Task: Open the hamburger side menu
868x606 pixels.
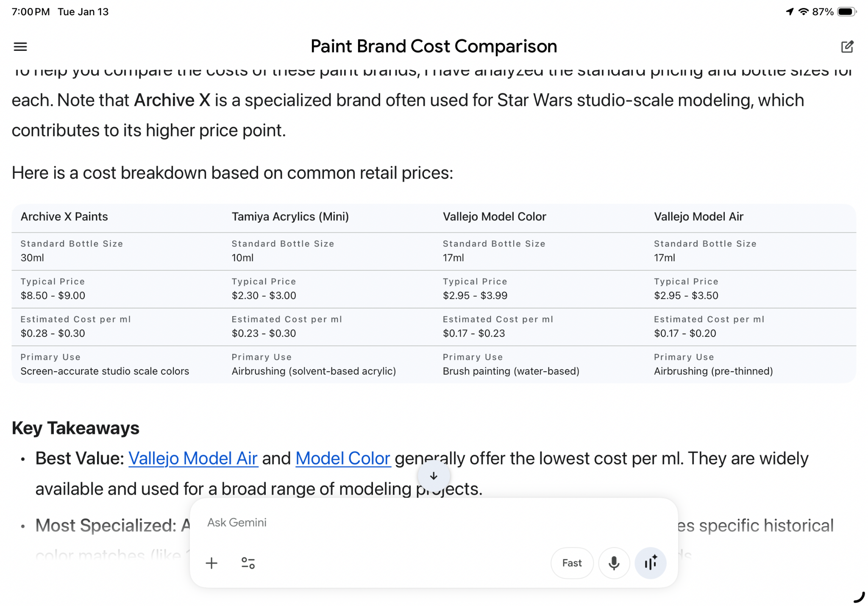Action: [20, 47]
